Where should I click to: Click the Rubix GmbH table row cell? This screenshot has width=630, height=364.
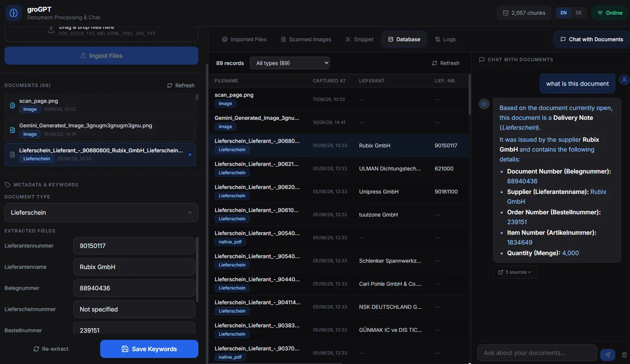(x=375, y=146)
